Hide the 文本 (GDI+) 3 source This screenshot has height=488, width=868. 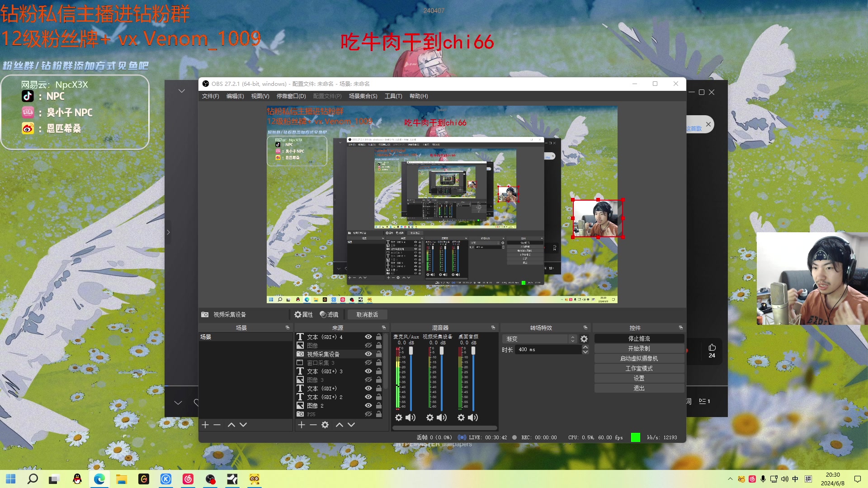tap(368, 371)
